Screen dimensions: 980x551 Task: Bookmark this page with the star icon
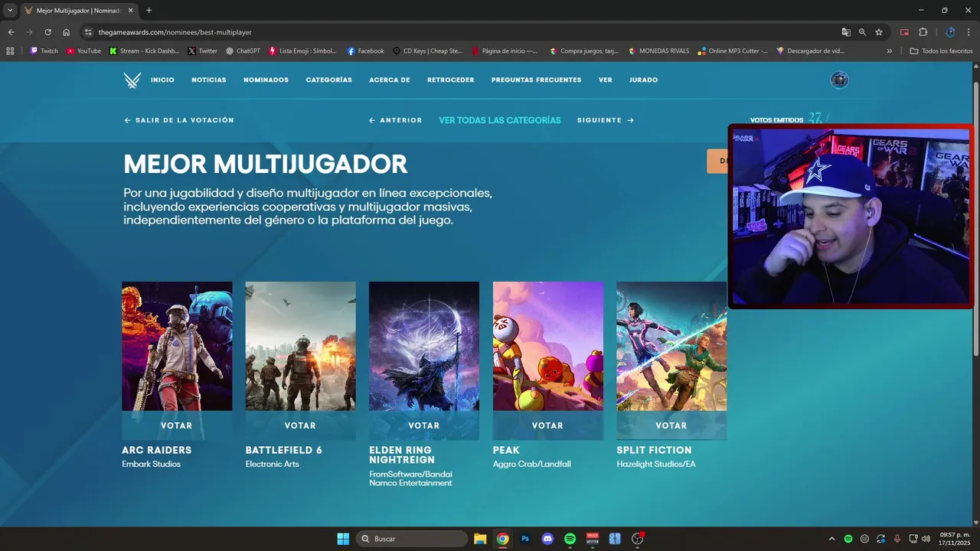coord(879,32)
